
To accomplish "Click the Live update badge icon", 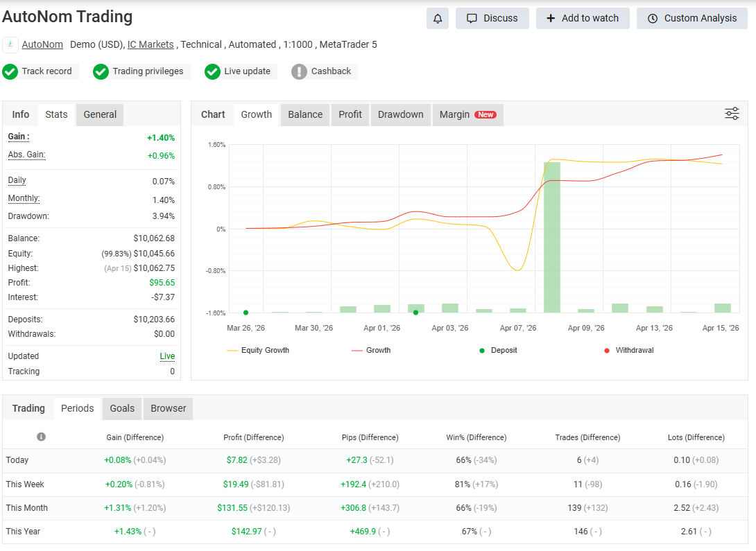I will (x=212, y=71).
